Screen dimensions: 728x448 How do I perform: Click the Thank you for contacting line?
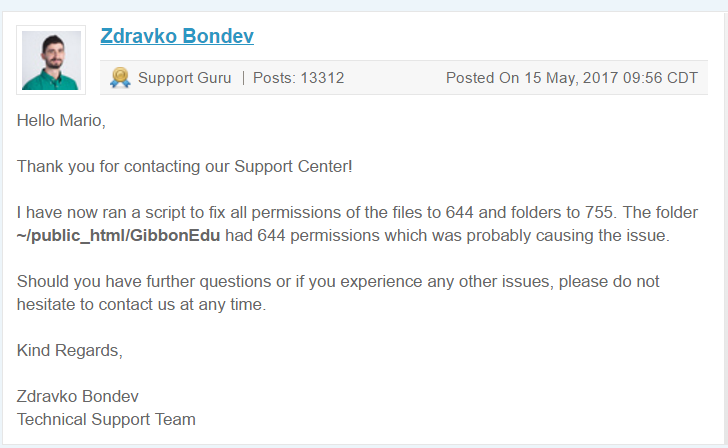coord(185,166)
